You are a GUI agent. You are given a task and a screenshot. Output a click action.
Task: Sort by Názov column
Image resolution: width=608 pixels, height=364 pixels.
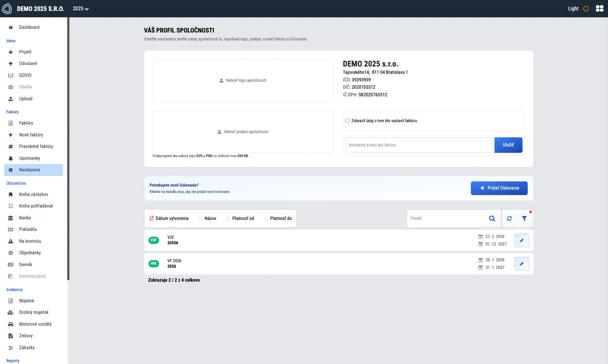(207, 218)
